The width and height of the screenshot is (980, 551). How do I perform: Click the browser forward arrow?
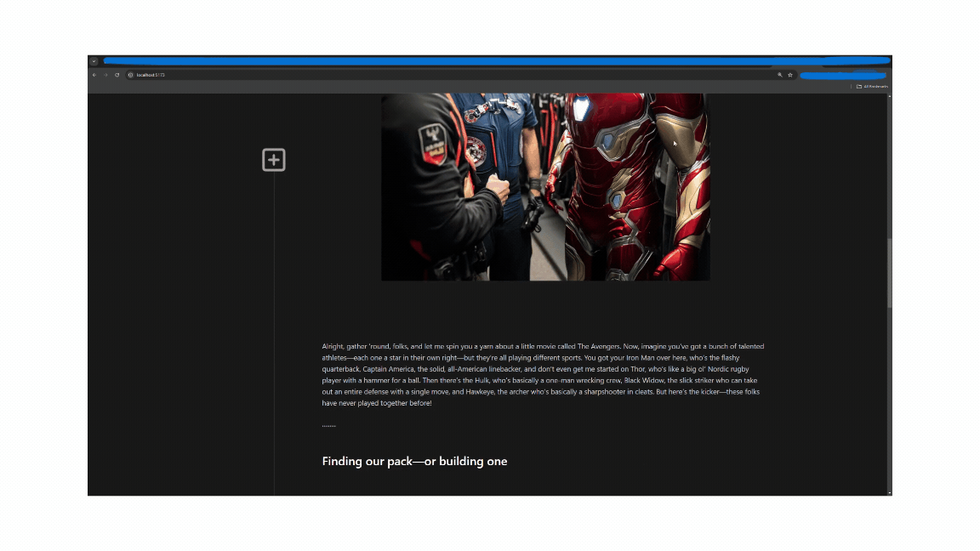tap(105, 75)
